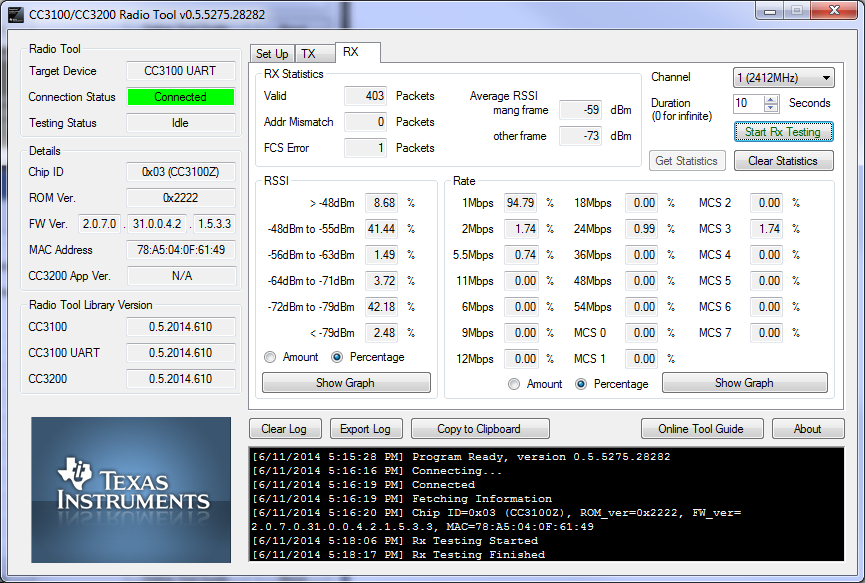
Task: Click FW Ver. field 2.0.7.0
Action: click(x=99, y=224)
